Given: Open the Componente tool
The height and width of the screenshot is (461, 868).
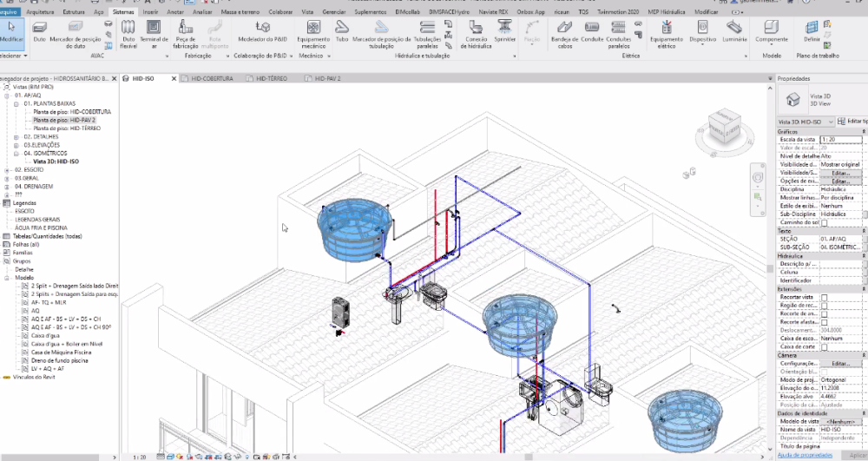Looking at the screenshot, I should click(771, 32).
